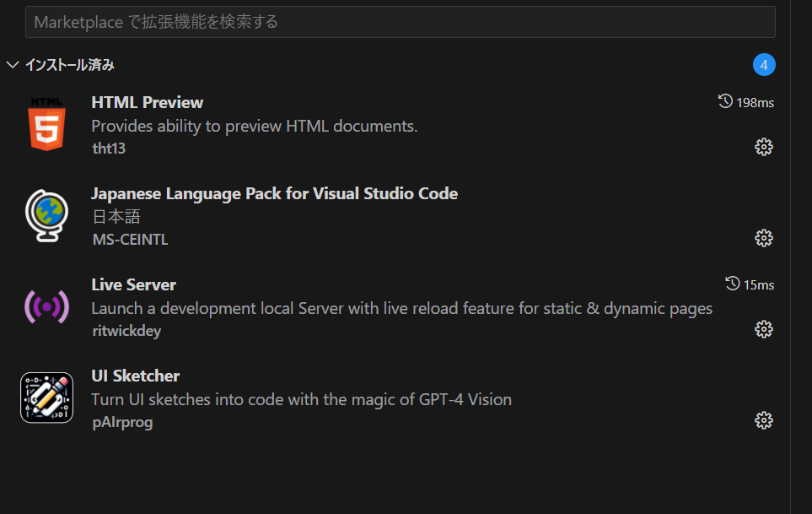
Task: Open Japanese Language Pack manage gear
Action: pos(763,238)
